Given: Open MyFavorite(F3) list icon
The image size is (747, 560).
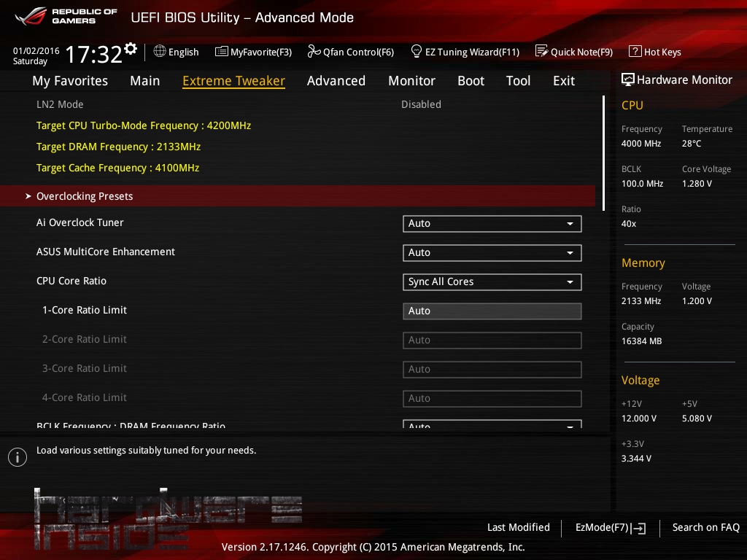Looking at the screenshot, I should [222, 51].
